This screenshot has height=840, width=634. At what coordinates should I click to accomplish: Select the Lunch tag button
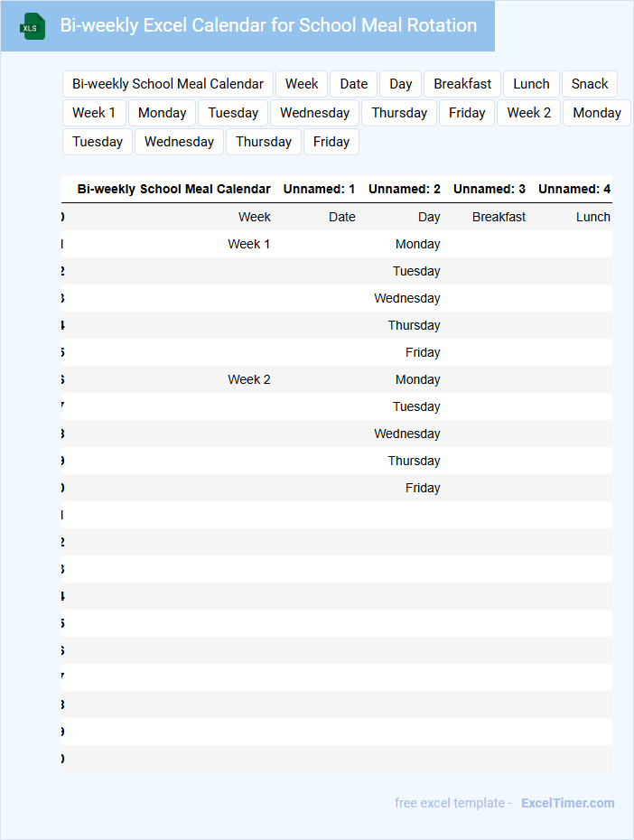[531, 84]
